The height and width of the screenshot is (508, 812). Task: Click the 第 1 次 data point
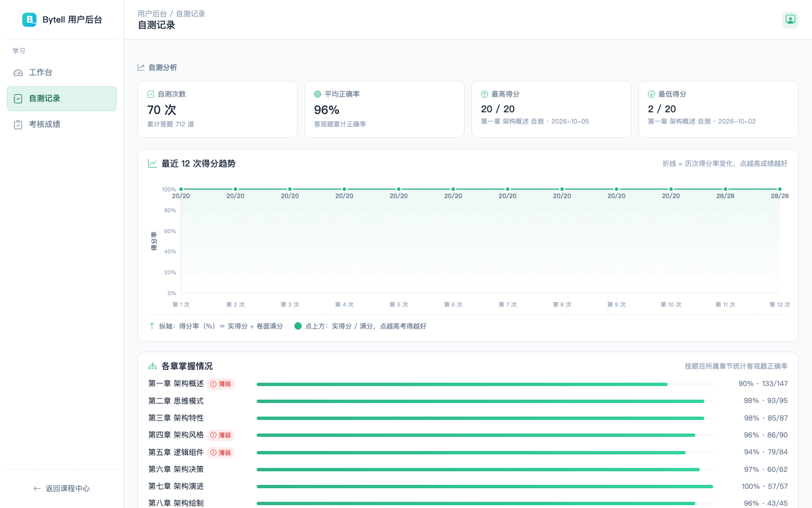tap(181, 189)
